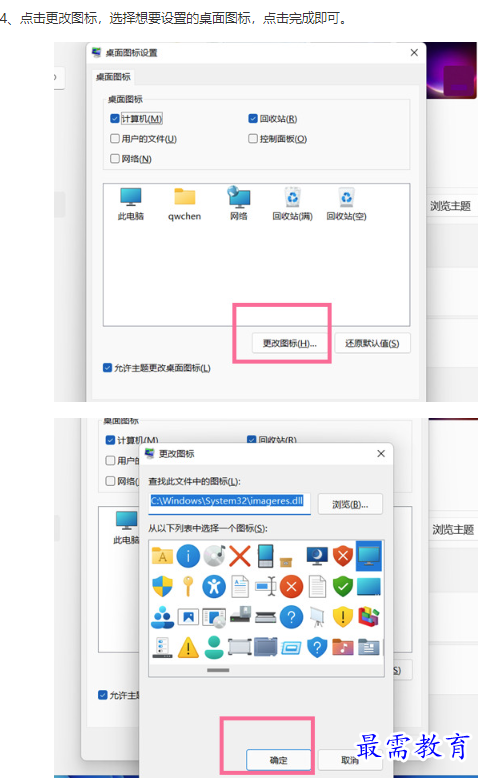Click the imageres.dll file path field

pos(230,503)
